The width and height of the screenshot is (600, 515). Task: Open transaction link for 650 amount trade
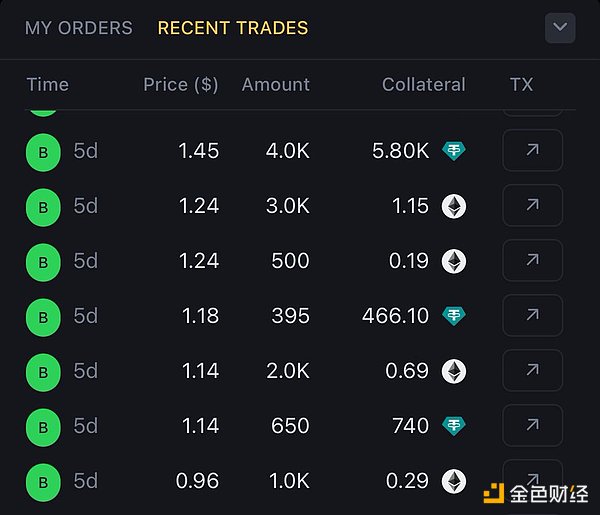point(532,425)
